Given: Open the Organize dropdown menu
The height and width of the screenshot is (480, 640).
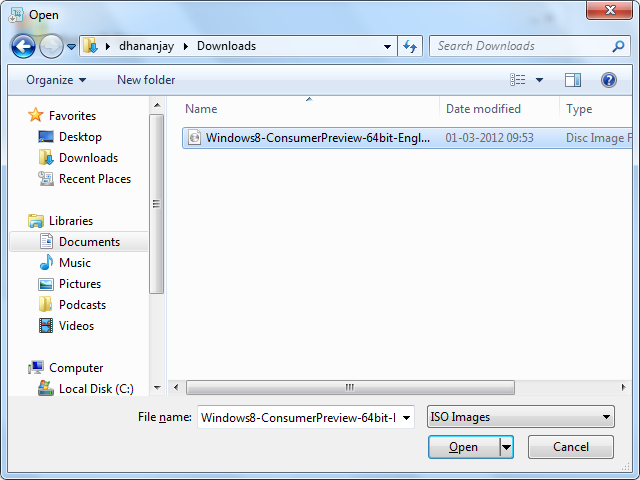Looking at the screenshot, I should pyautogui.click(x=56, y=80).
